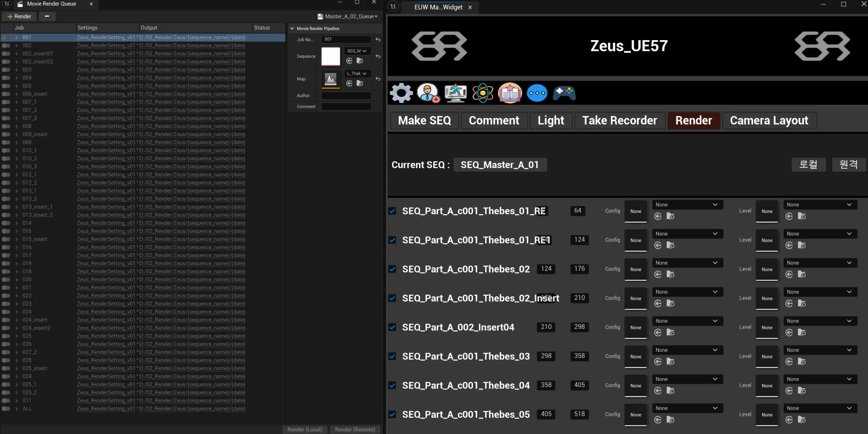Click Unreal logo in Movie Render Queue title

pos(7,4)
